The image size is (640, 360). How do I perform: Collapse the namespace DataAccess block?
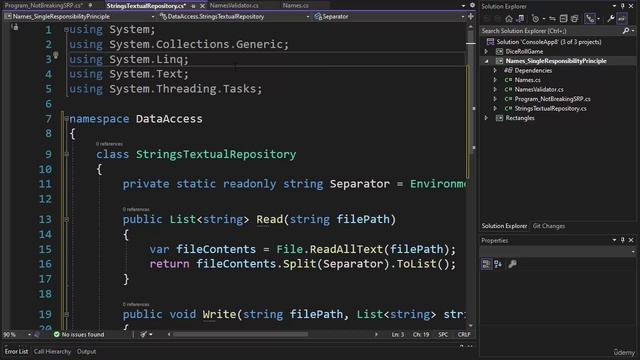pos(67,119)
